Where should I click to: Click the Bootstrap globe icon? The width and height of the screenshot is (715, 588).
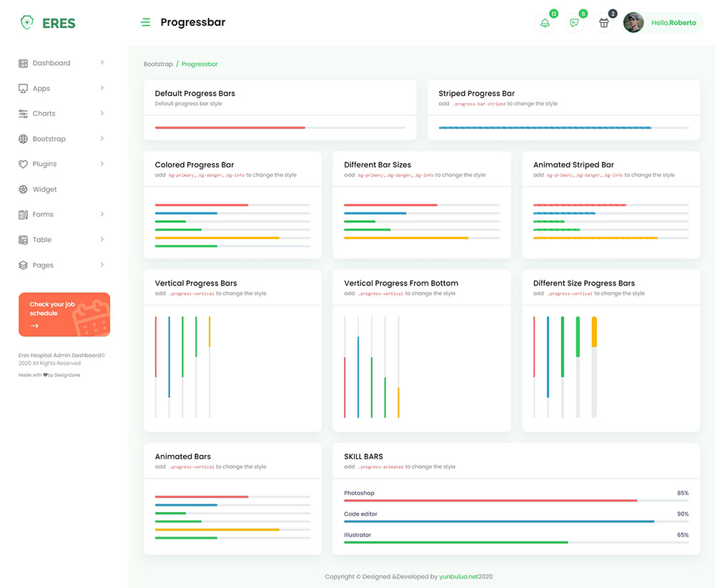[23, 139]
